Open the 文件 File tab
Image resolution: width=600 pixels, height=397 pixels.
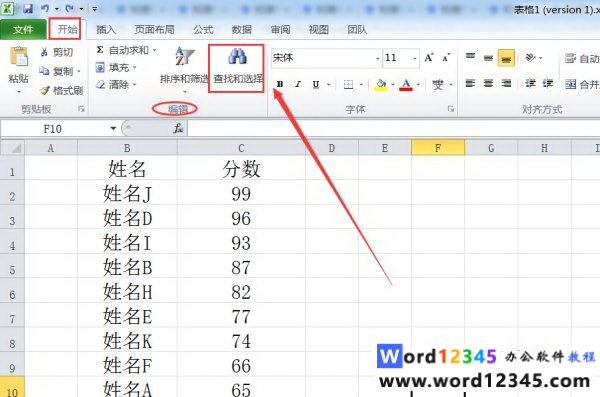point(23,29)
